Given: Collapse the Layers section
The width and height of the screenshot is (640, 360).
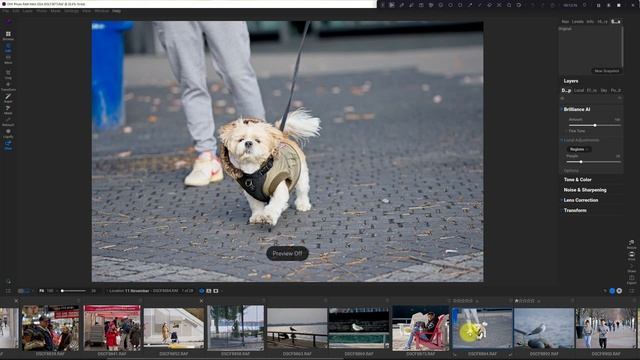Looking at the screenshot, I should click(x=571, y=81).
